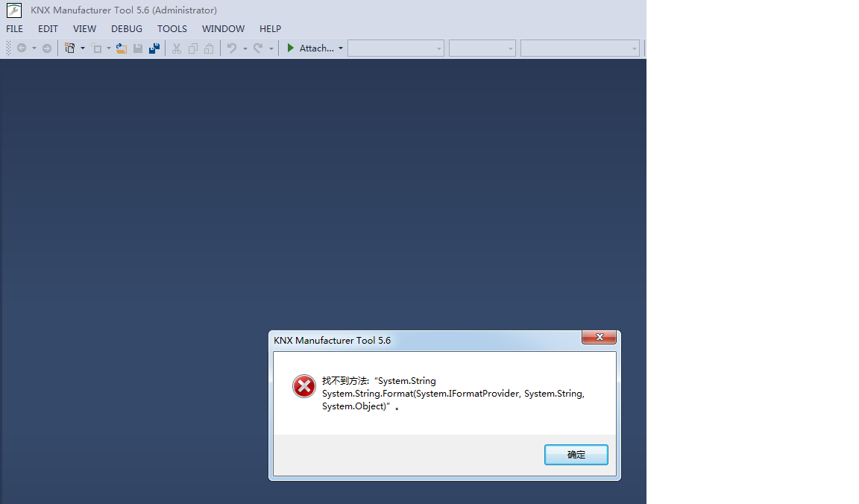The image size is (859, 504).
Task: Open the TOOLS menu
Action: [172, 29]
